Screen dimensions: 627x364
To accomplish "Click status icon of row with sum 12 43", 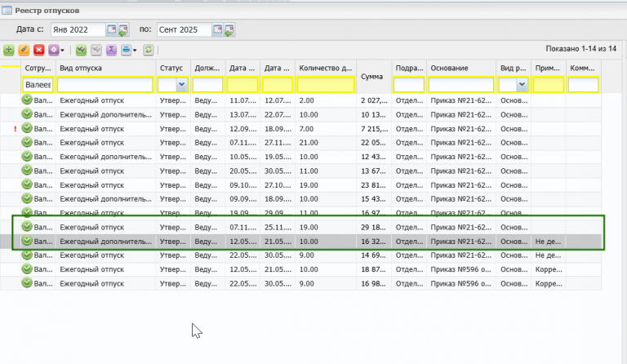I will 27,156.
